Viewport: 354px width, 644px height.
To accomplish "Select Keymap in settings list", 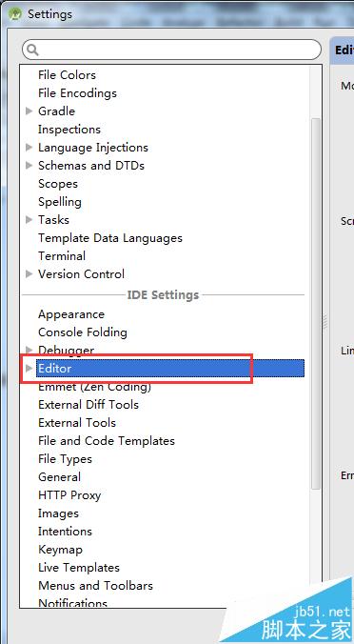I will [60, 550].
